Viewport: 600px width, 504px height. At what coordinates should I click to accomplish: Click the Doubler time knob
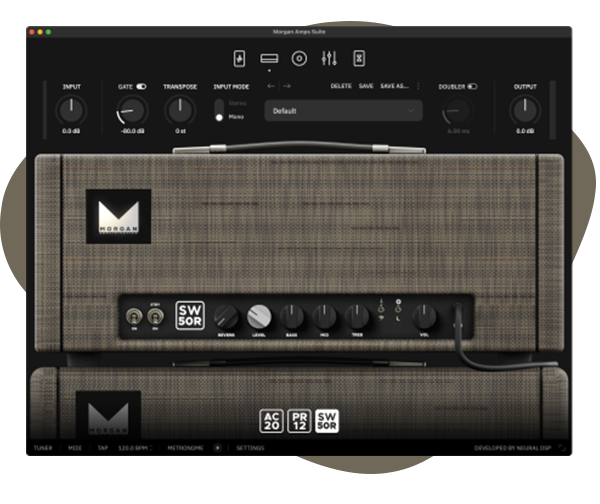pyautogui.click(x=458, y=110)
